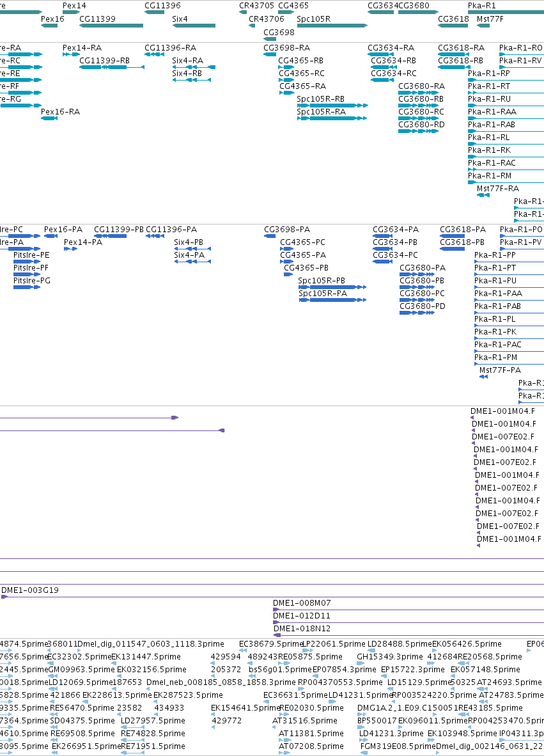This screenshot has width=544, height=756.
Task: Select the EK057148.5prime EST label
Action: tap(485, 670)
